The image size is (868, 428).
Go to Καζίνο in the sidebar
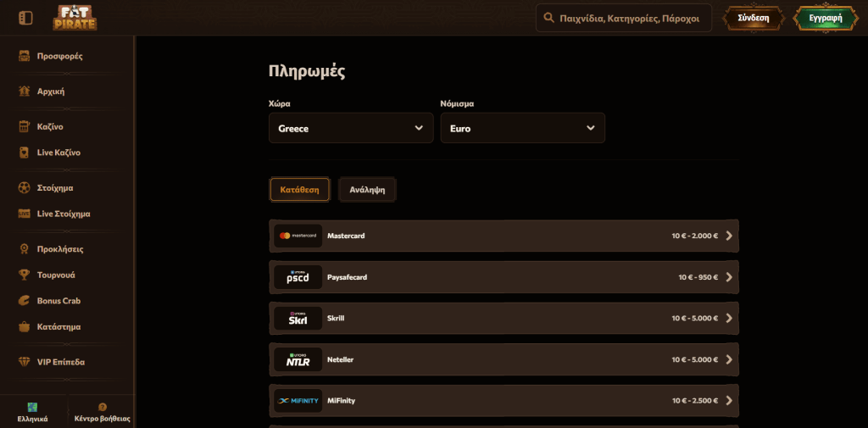point(50,126)
